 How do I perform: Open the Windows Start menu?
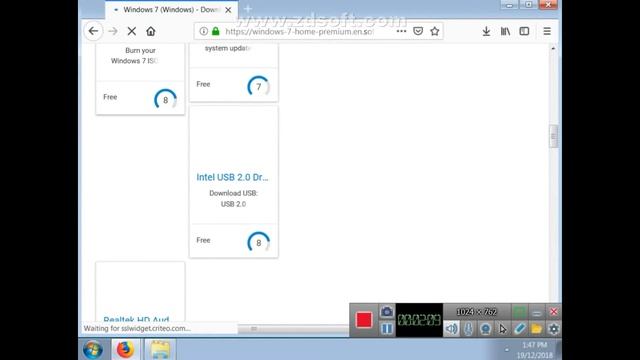click(93, 349)
